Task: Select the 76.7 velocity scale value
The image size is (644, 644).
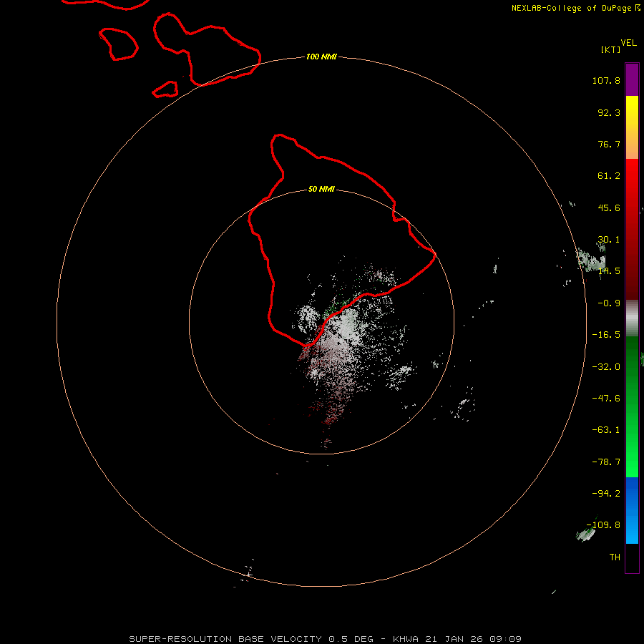Action: (609, 144)
